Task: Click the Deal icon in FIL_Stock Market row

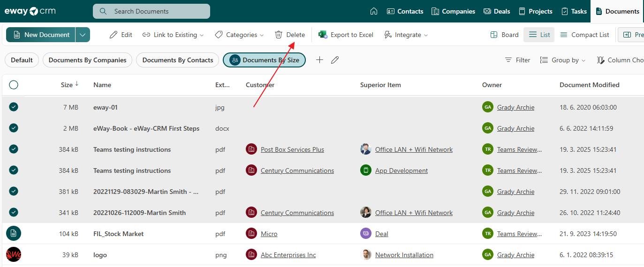Action: click(366, 234)
